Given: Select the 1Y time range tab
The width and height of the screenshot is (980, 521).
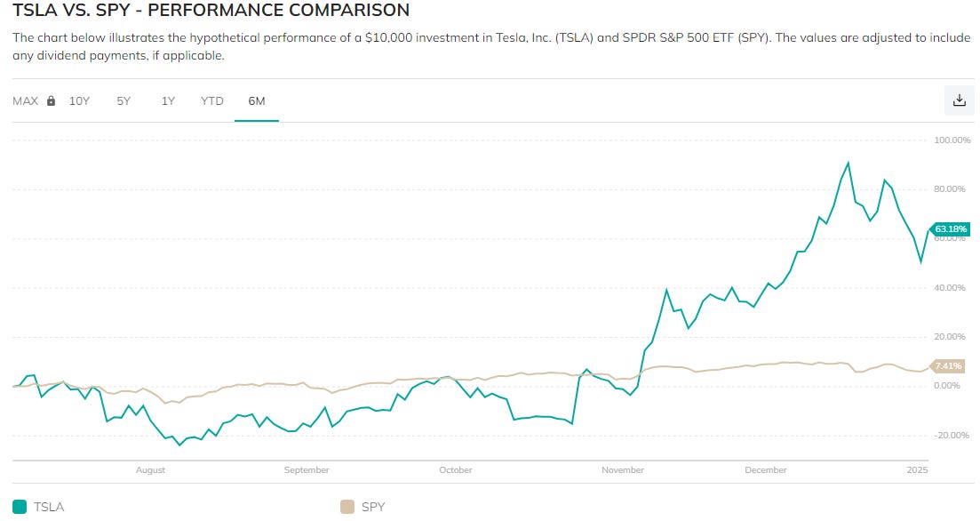Looking at the screenshot, I should tap(168, 100).
